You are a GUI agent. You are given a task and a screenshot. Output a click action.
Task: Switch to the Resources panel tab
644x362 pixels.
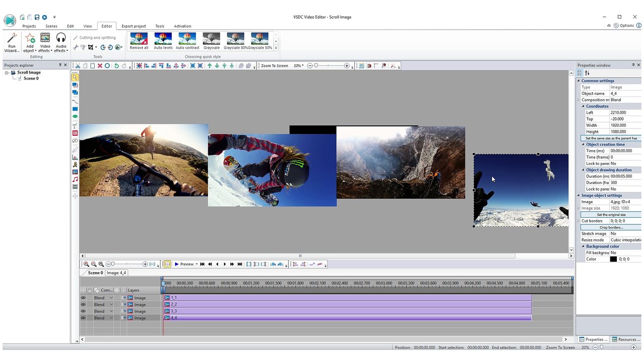[x=625, y=339]
